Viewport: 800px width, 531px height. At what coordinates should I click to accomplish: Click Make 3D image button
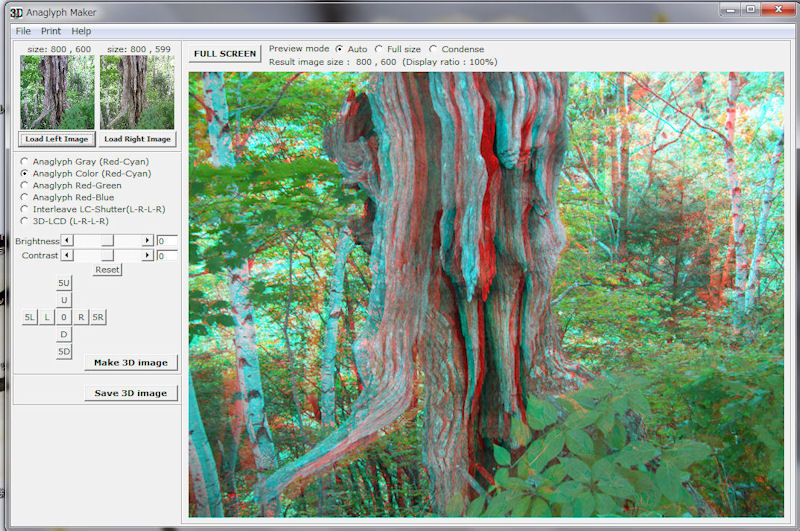[x=131, y=363]
